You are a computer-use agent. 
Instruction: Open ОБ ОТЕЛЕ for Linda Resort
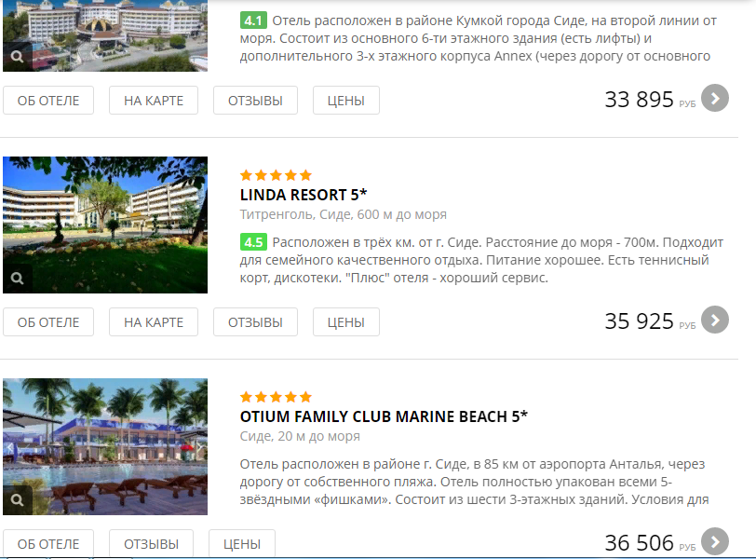click(48, 322)
